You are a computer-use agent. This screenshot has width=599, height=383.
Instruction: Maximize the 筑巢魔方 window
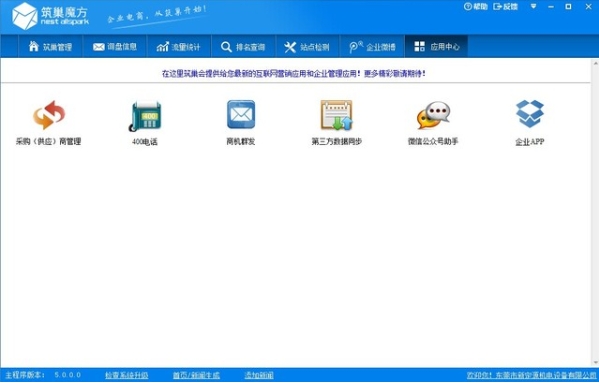pos(568,6)
